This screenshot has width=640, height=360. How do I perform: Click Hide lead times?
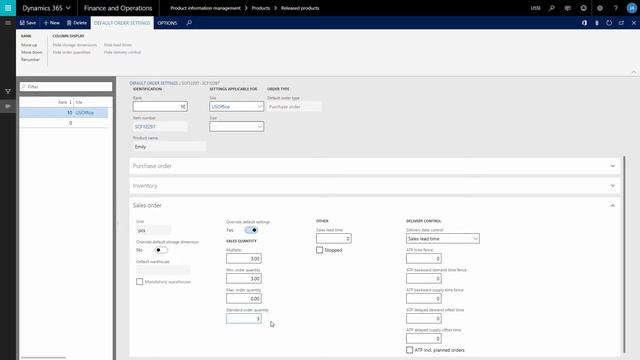click(x=118, y=45)
